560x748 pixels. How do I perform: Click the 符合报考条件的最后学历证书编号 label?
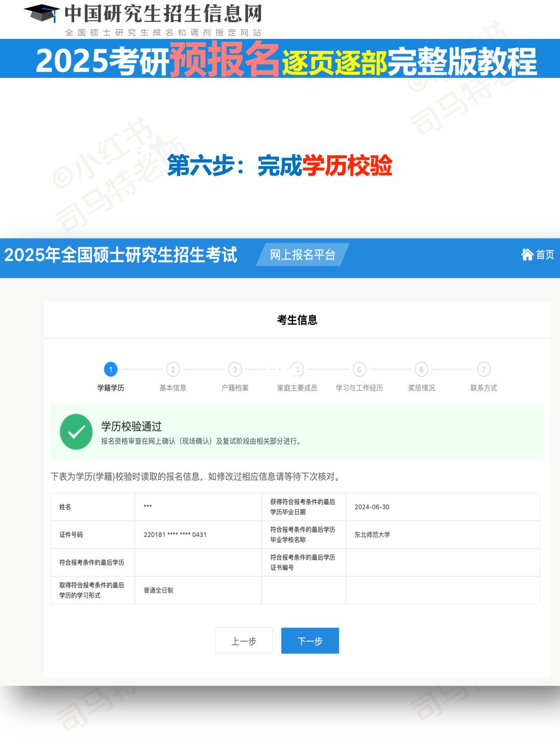(303, 562)
